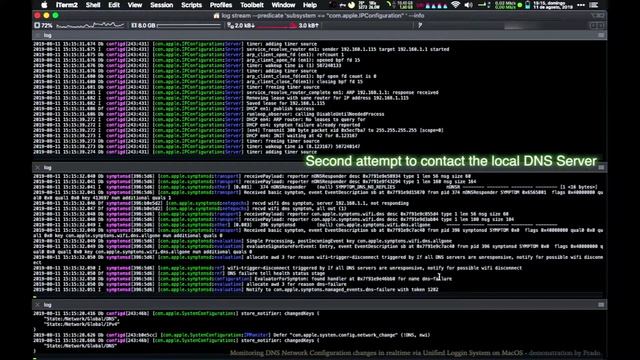This screenshot has width=640, height=360.
Task: Click the volume speaker icon
Action: click(x=469, y=5)
